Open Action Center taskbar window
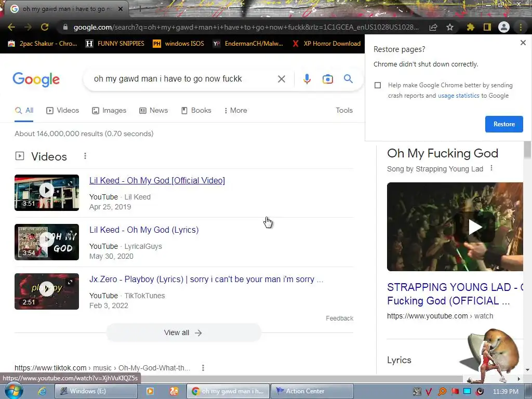Viewport: 532px width, 399px height. click(x=312, y=391)
